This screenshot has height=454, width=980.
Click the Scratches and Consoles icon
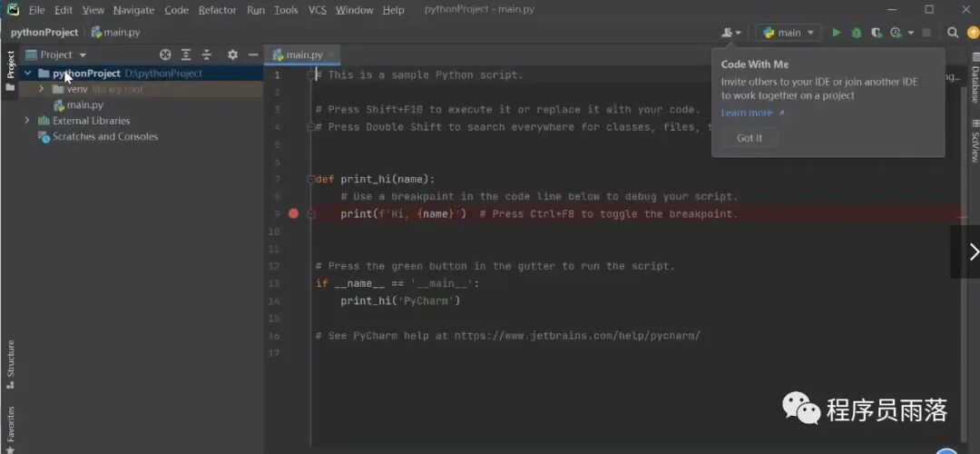pos(44,137)
